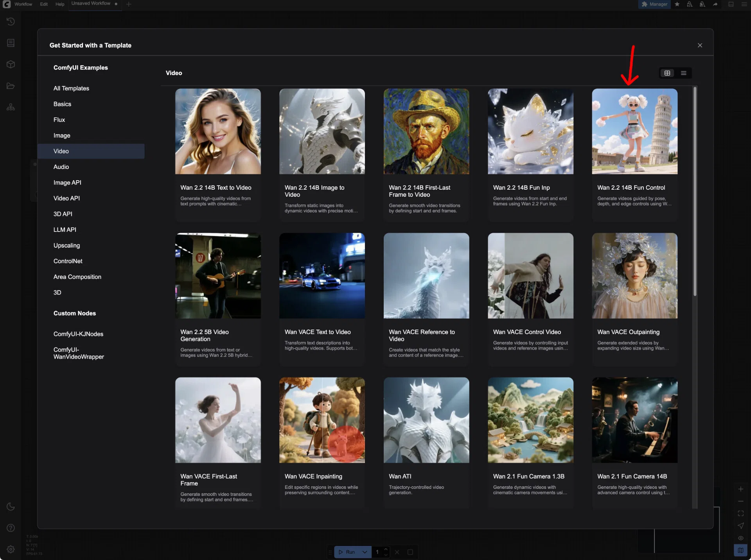This screenshot has width=751, height=560.
Task: Open ComfyUI-KJNodes custom node templates
Action: (78, 334)
